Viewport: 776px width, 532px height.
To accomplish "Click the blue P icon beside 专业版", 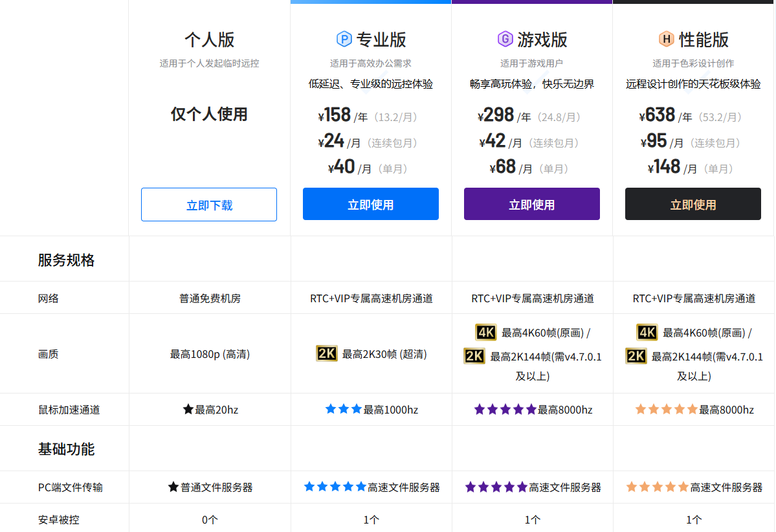I will (x=344, y=39).
